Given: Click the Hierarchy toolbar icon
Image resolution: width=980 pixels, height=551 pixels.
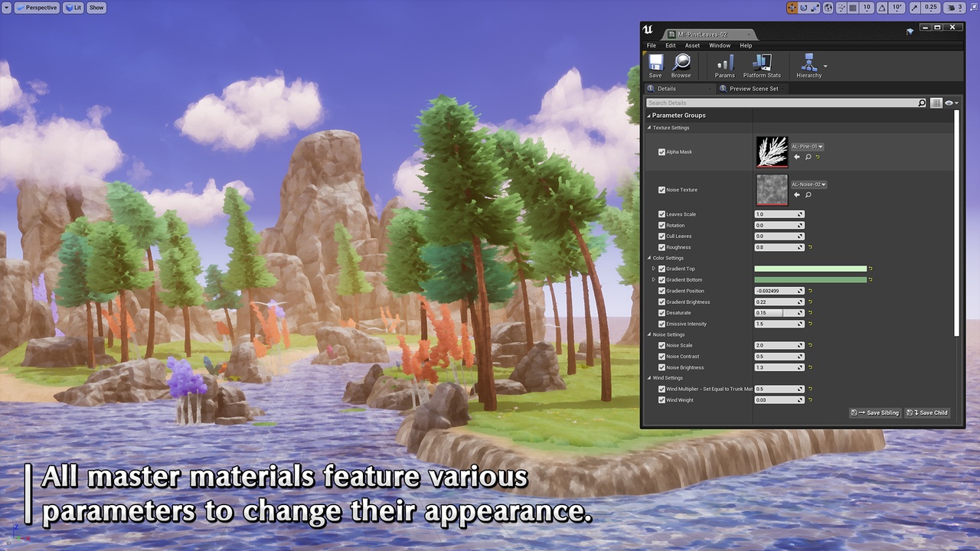Looking at the screenshot, I should click(x=808, y=64).
